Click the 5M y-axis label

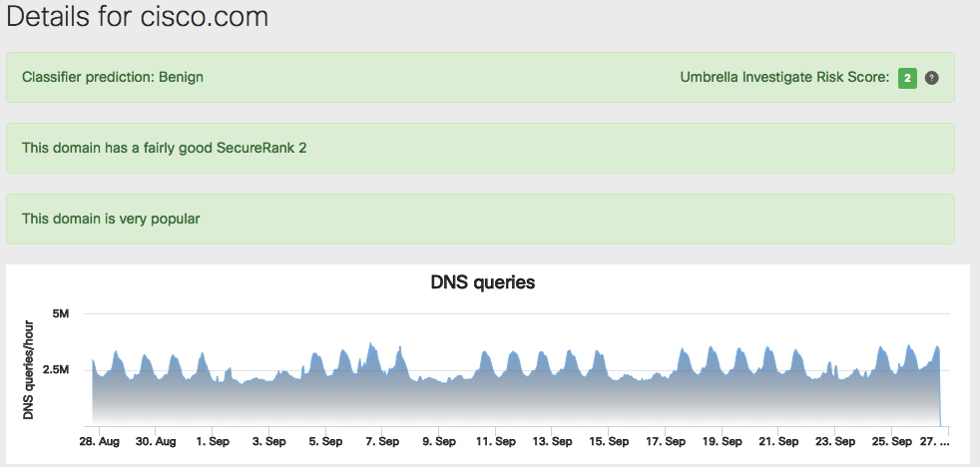61,314
